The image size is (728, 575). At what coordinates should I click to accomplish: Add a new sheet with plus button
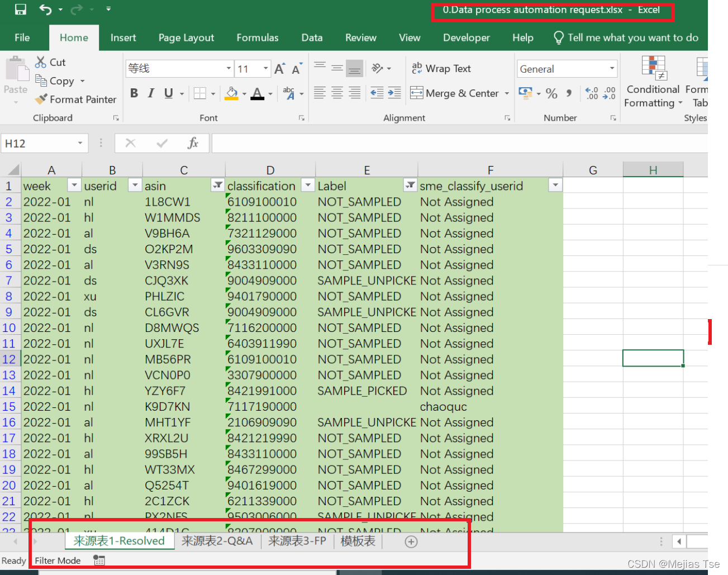[411, 541]
